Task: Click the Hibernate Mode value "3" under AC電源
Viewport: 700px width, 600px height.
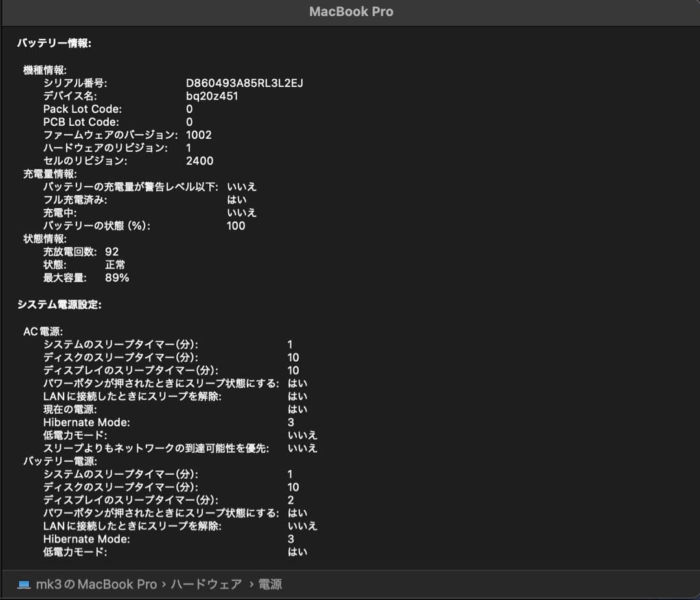Action: click(x=290, y=422)
